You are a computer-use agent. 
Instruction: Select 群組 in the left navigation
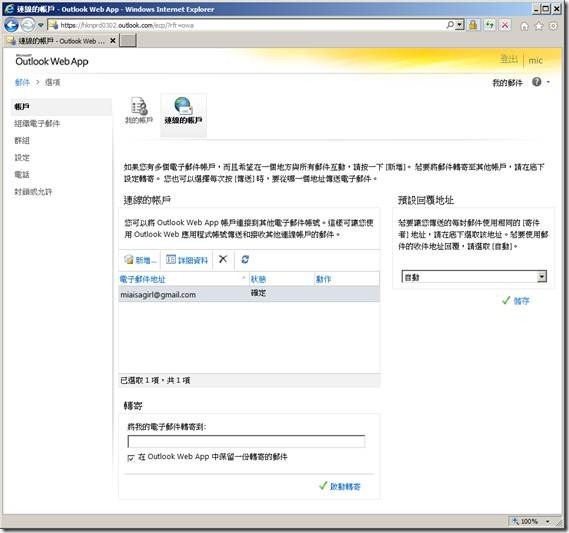click(22, 140)
